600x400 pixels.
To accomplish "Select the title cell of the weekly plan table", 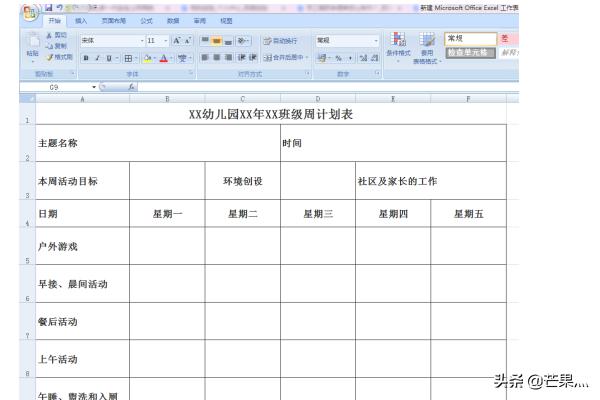I will tap(270, 114).
